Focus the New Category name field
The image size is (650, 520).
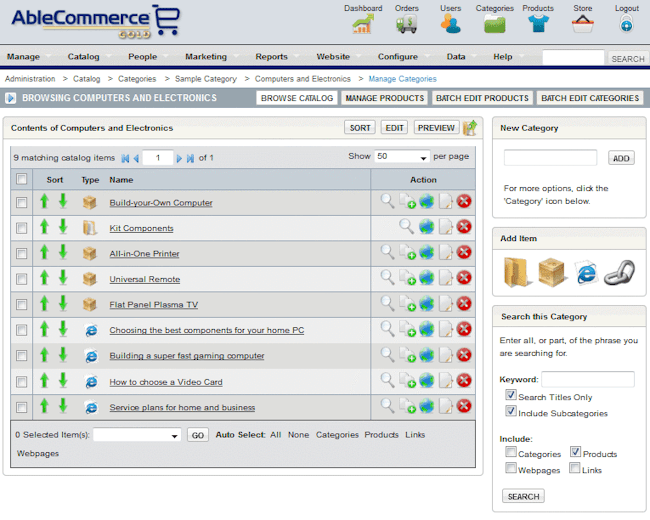point(551,158)
